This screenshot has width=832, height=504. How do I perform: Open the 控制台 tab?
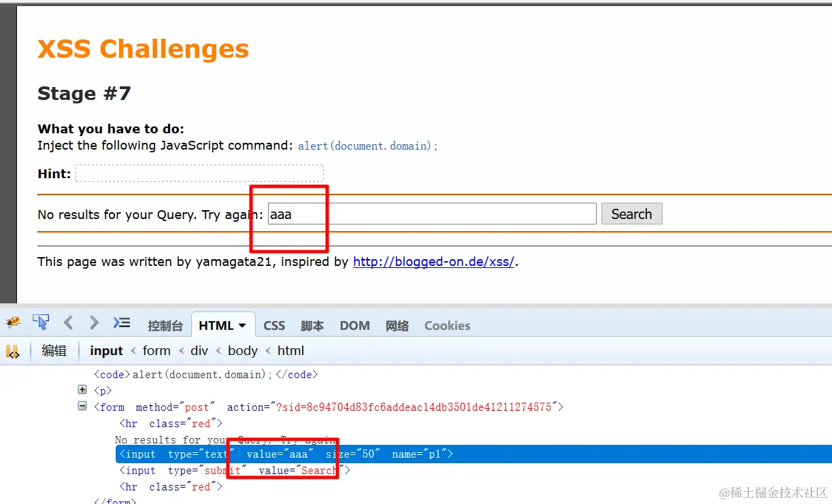(x=165, y=326)
